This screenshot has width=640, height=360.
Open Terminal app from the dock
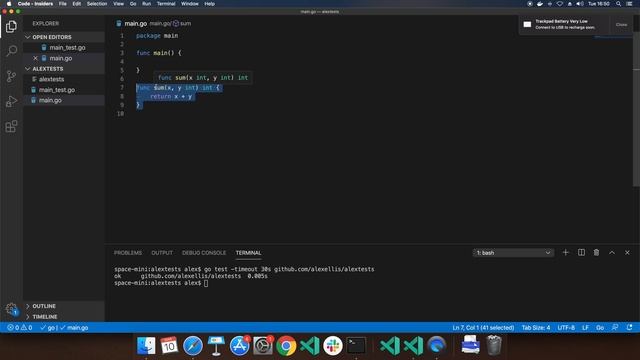point(356,346)
